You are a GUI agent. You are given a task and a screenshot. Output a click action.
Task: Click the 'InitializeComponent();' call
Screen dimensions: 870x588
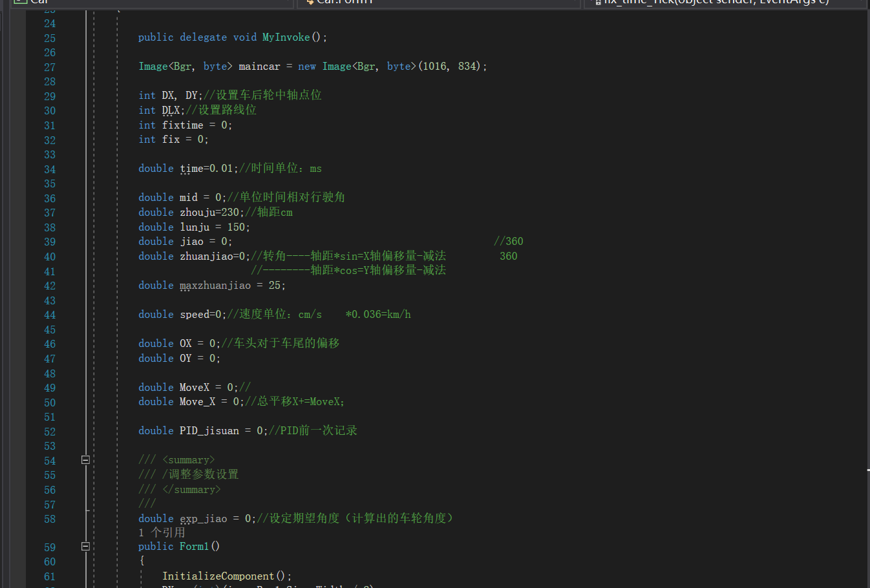tap(227, 576)
